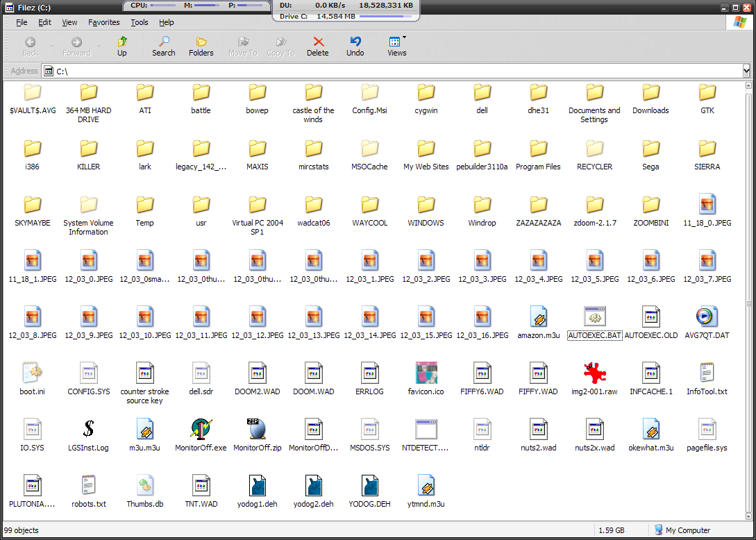Open the Views dropdown menu

(397, 46)
